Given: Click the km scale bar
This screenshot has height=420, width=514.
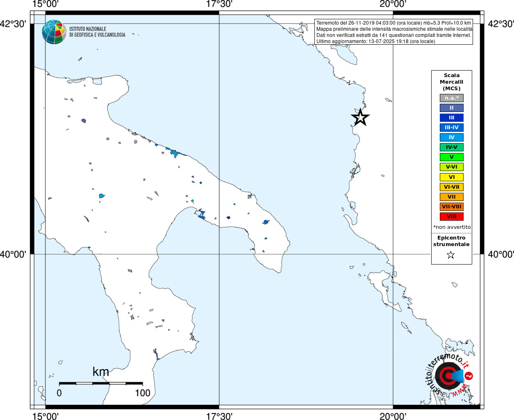Looking at the screenshot, I should pos(101,383).
